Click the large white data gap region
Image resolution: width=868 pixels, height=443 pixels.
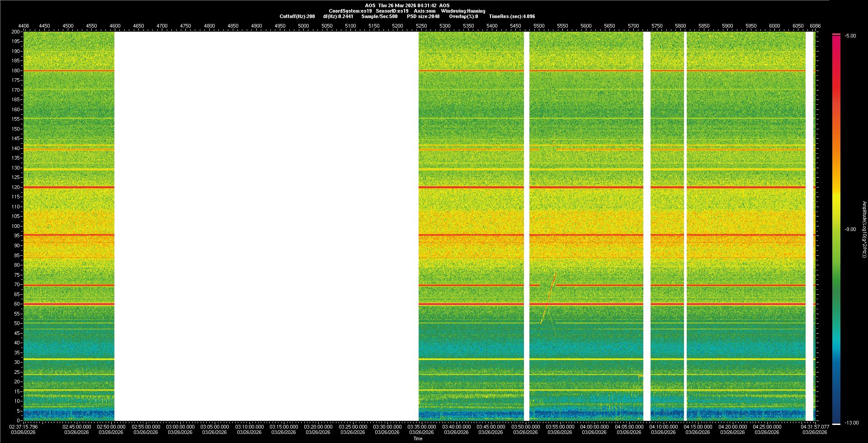(266, 226)
